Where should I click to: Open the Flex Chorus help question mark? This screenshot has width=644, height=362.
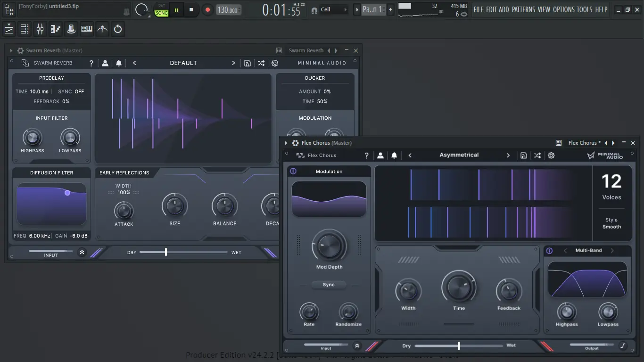pos(367,156)
